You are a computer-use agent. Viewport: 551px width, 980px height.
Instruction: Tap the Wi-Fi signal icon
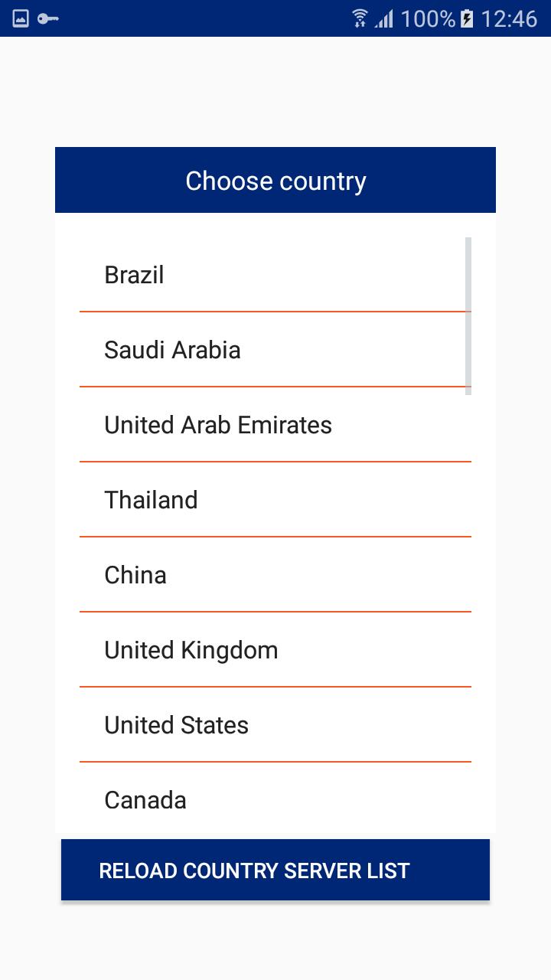[360, 18]
